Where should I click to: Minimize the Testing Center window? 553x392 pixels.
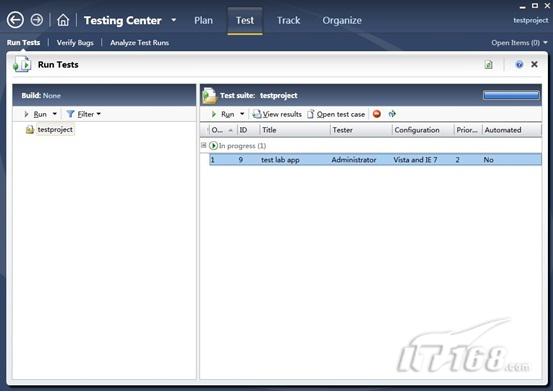(522, 6)
